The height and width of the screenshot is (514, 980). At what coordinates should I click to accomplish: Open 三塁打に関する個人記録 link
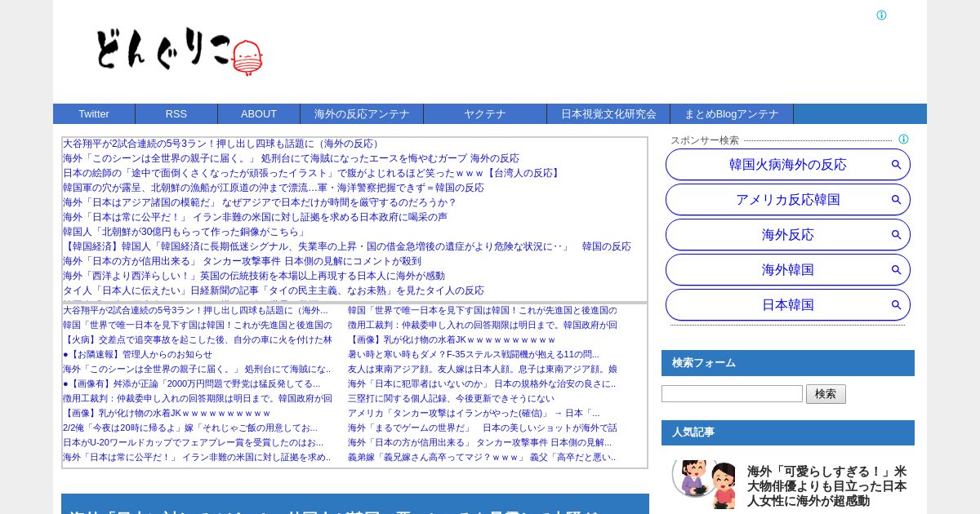pyautogui.click(x=451, y=398)
